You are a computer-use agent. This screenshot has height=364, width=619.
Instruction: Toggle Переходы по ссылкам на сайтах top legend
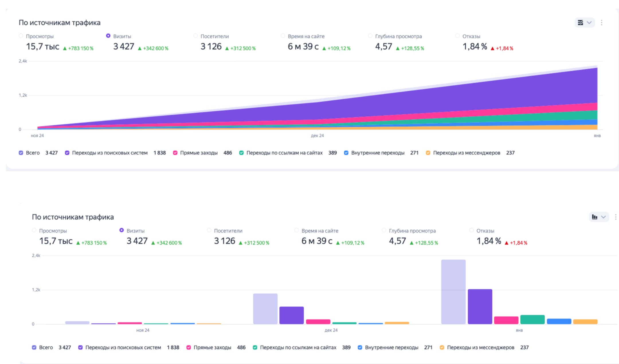point(241,153)
